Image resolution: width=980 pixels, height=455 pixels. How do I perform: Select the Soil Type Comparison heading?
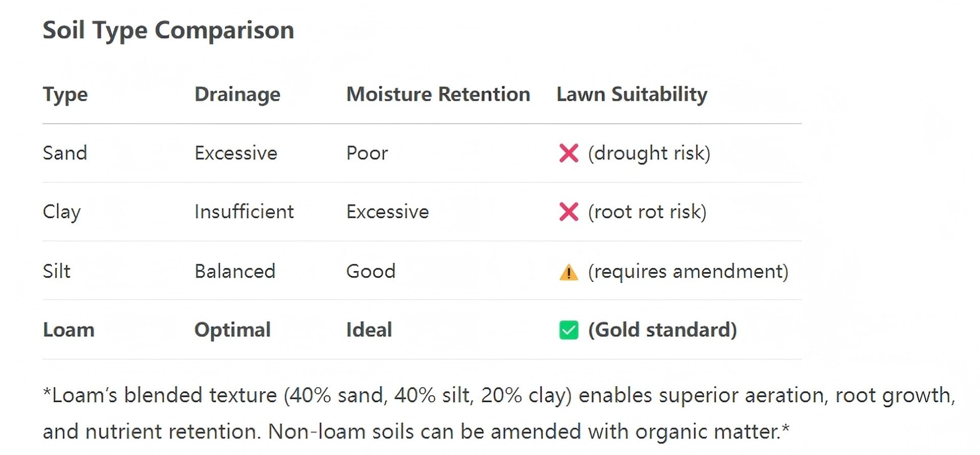tap(168, 30)
